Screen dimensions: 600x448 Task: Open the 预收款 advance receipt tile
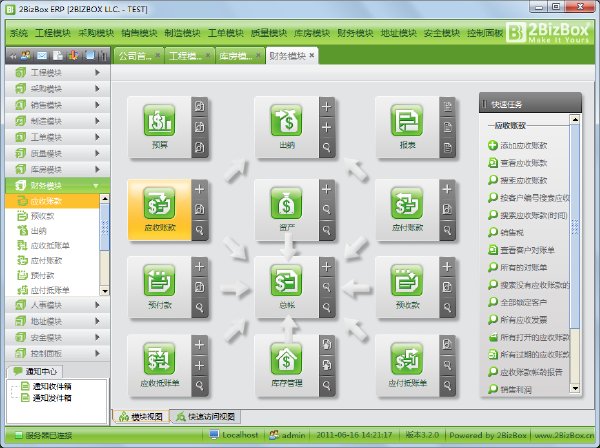[x=406, y=281]
